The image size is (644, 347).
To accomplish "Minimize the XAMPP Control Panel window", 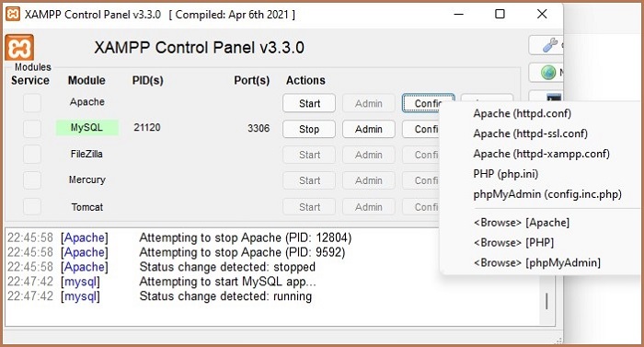I will coord(459,14).
